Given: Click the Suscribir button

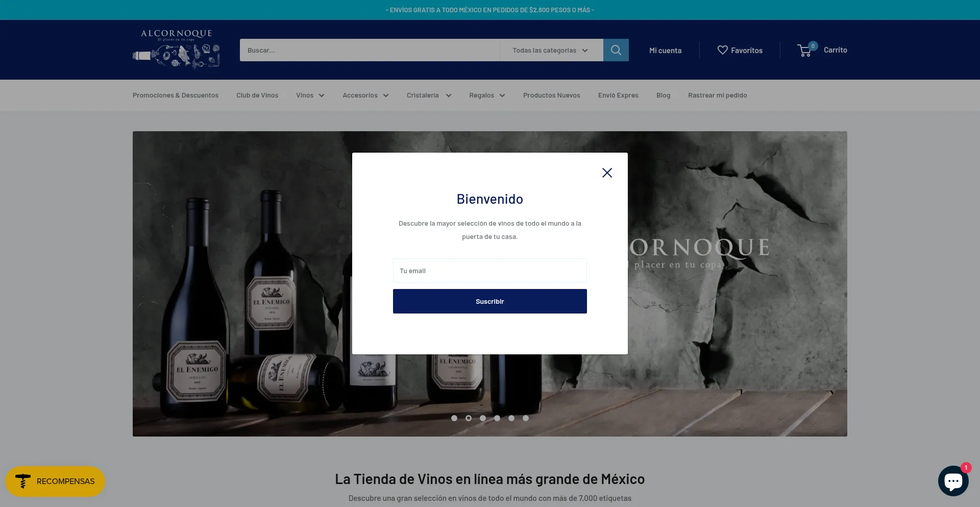Looking at the screenshot, I should click(x=490, y=301).
